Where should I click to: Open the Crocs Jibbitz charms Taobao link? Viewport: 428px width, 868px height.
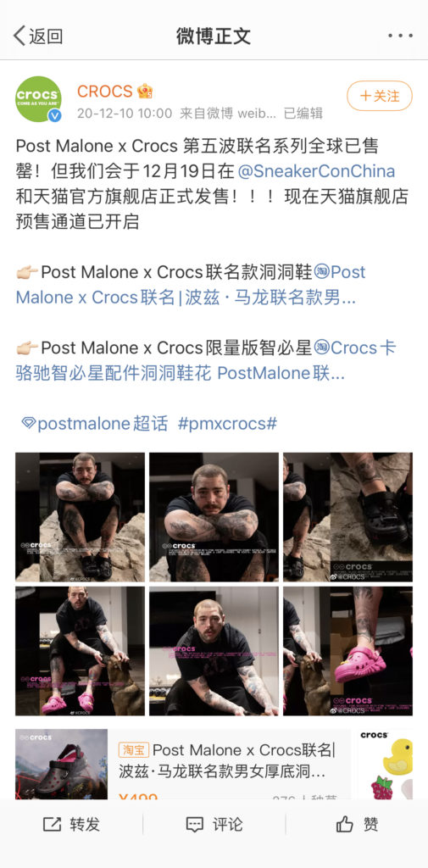click(206, 360)
